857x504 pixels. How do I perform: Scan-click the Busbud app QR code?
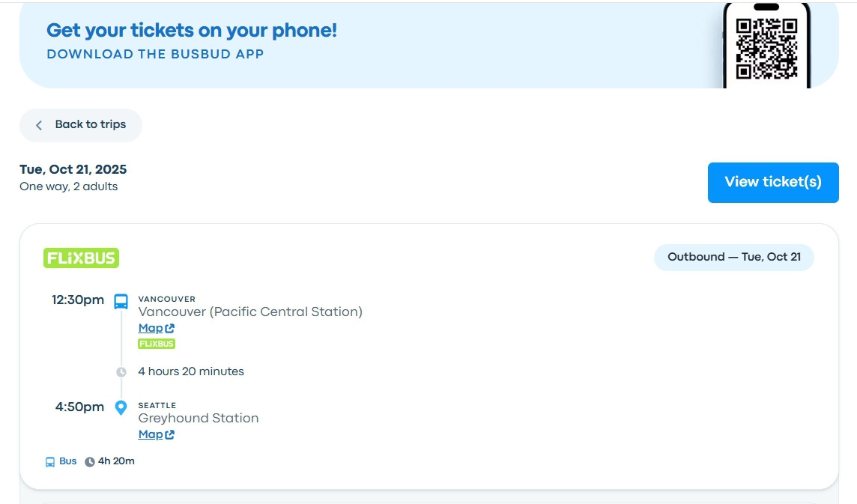pos(765,49)
